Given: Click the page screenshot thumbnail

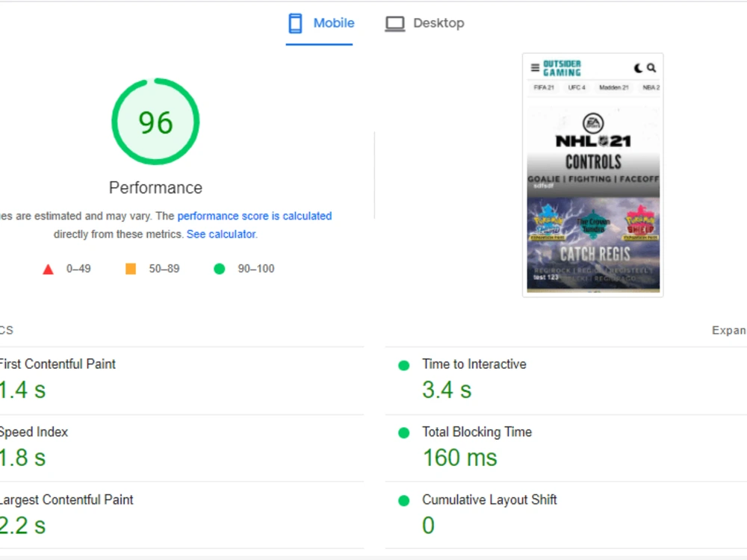Looking at the screenshot, I should (x=593, y=175).
